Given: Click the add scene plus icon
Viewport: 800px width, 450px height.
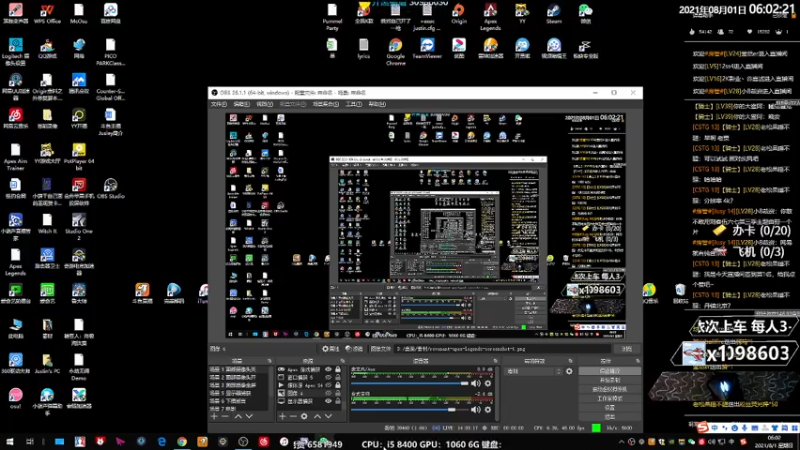Looking at the screenshot, I should [x=213, y=415].
